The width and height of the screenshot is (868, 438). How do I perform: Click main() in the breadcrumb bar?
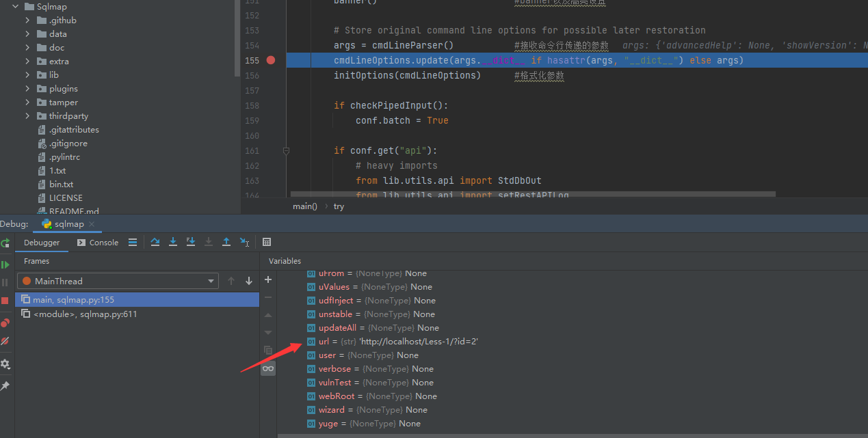pyautogui.click(x=305, y=206)
